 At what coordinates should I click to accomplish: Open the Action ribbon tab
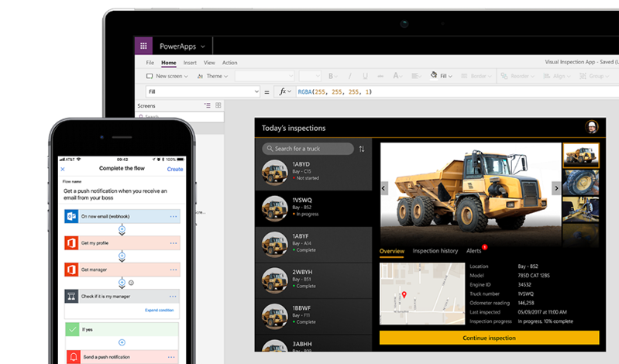tap(230, 63)
